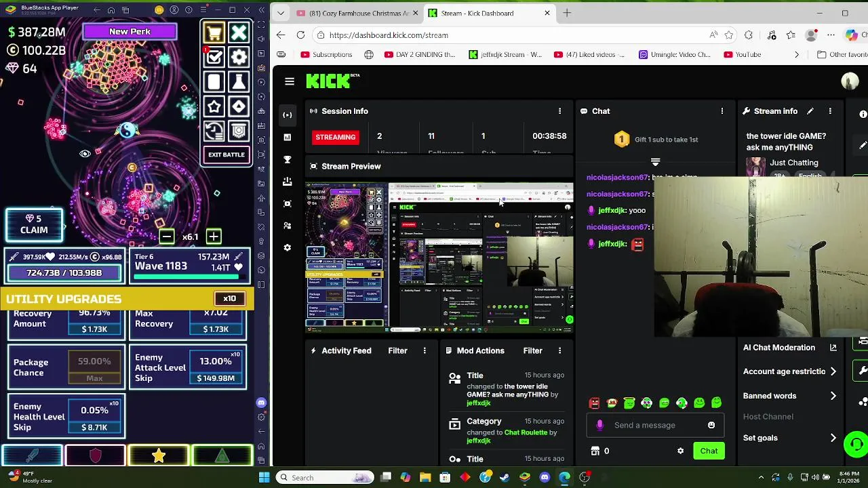Open Stream info three-dot menu
The height and width of the screenshot is (488, 868).
(x=830, y=111)
